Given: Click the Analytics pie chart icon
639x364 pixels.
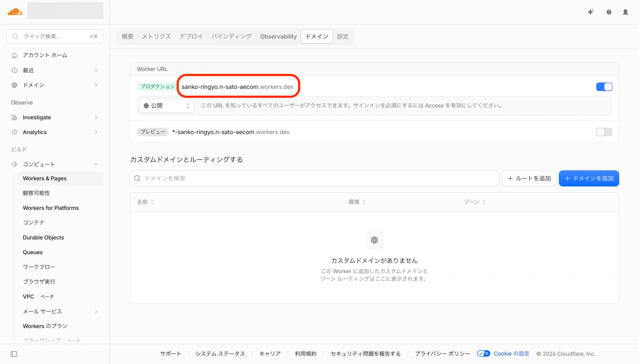Looking at the screenshot, I should click(14, 132).
